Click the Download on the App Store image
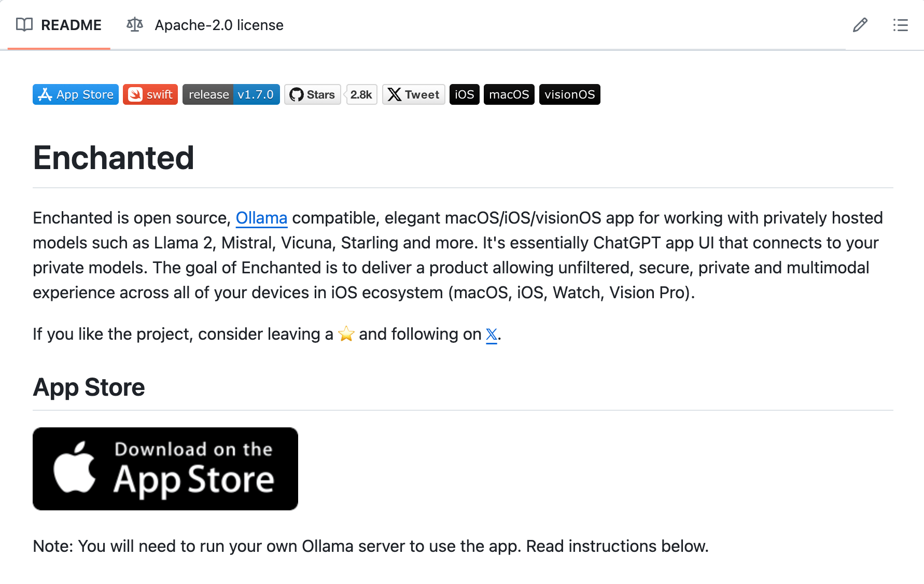This screenshot has height=584, width=924. coord(165,469)
